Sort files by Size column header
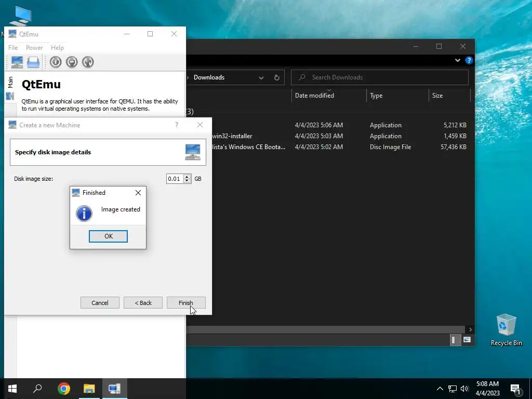The image size is (532, 399). [x=449, y=96]
